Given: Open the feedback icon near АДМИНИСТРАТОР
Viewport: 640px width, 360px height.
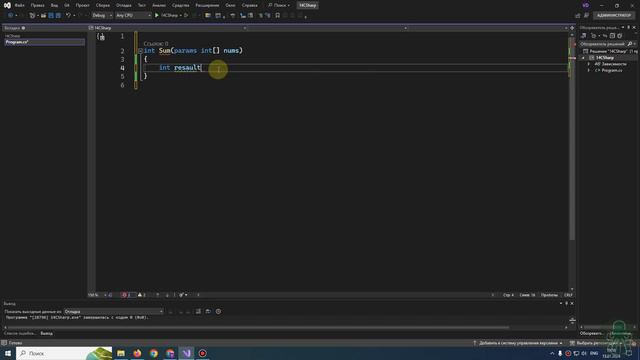Looking at the screenshot, I should [x=587, y=16].
